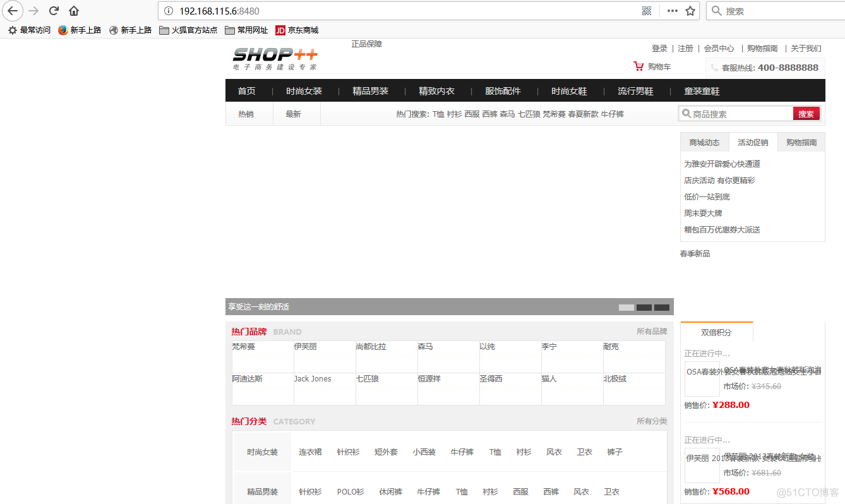This screenshot has height=504, width=845.
Task: Select first banner slide indicator
Action: point(626,308)
